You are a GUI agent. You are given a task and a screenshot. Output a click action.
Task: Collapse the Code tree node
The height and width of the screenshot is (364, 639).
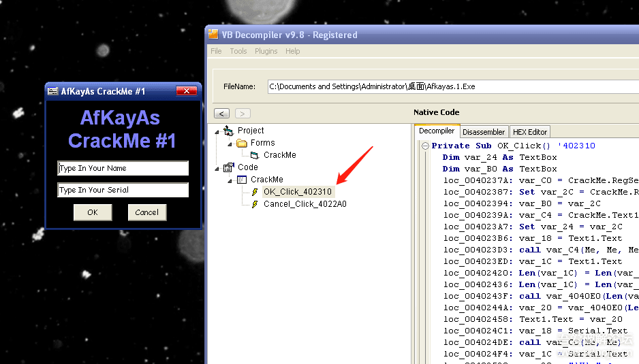point(217,168)
